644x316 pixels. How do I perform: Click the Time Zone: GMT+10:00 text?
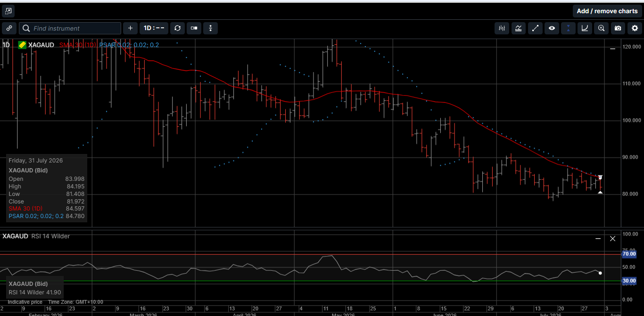(75, 302)
